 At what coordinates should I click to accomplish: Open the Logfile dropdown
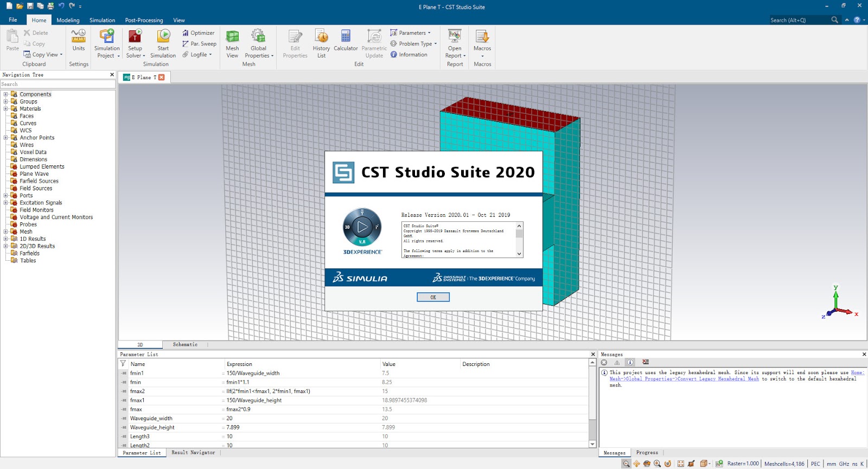click(x=197, y=55)
